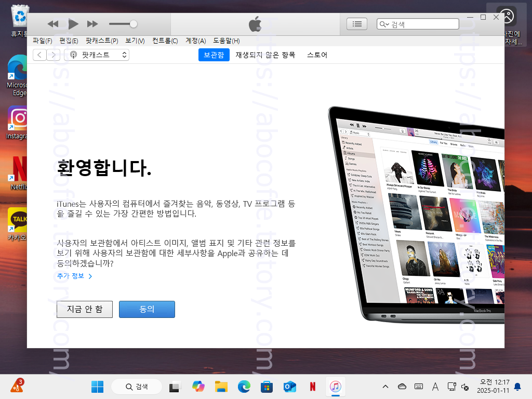Open the touch keyboard tray icon
The width and height of the screenshot is (532, 399).
pos(419,387)
